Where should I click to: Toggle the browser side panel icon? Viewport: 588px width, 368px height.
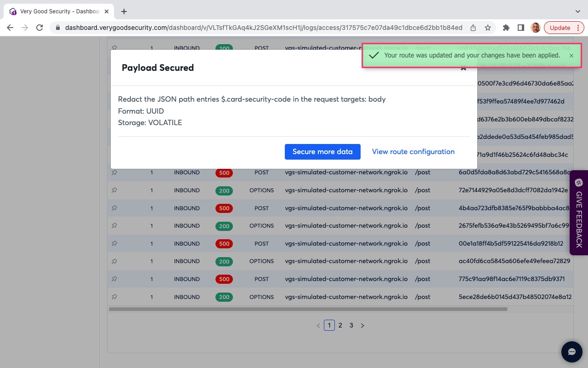pos(521,28)
